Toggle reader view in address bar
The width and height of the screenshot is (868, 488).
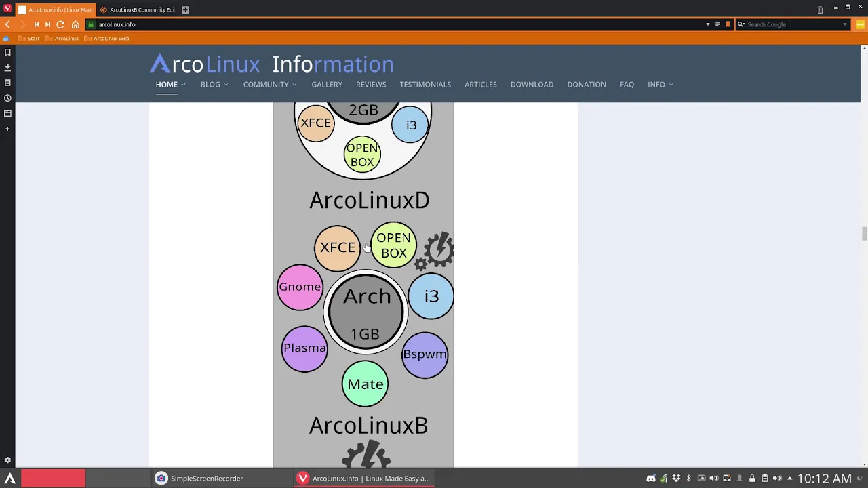[717, 24]
